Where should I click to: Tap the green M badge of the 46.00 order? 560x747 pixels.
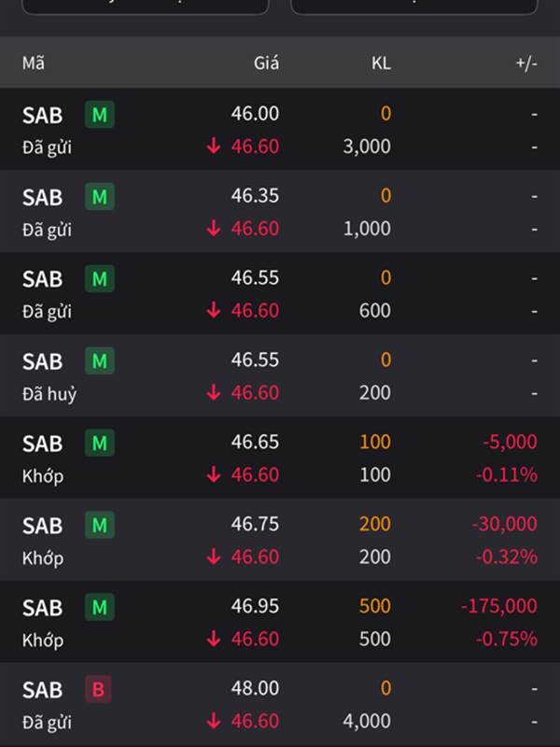(100, 114)
